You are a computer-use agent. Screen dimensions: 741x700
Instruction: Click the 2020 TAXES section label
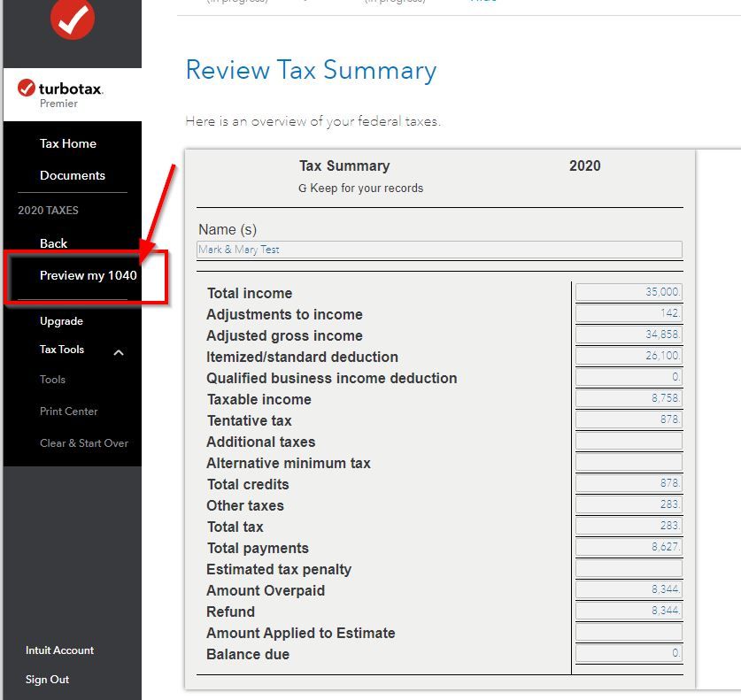[48, 211]
